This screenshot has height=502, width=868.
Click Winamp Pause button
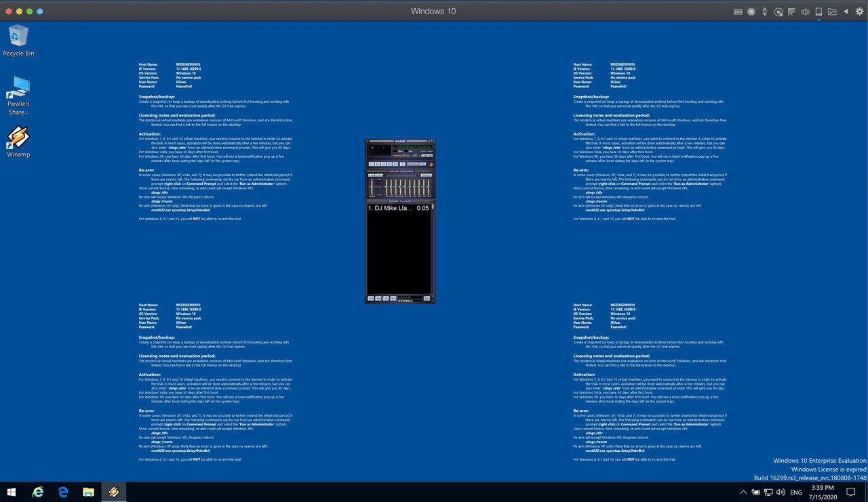point(383,164)
